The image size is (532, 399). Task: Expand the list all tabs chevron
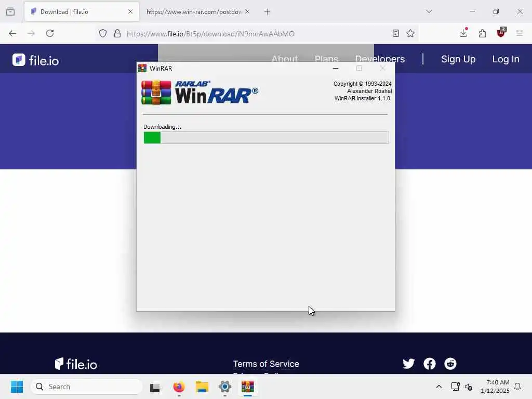429,11
